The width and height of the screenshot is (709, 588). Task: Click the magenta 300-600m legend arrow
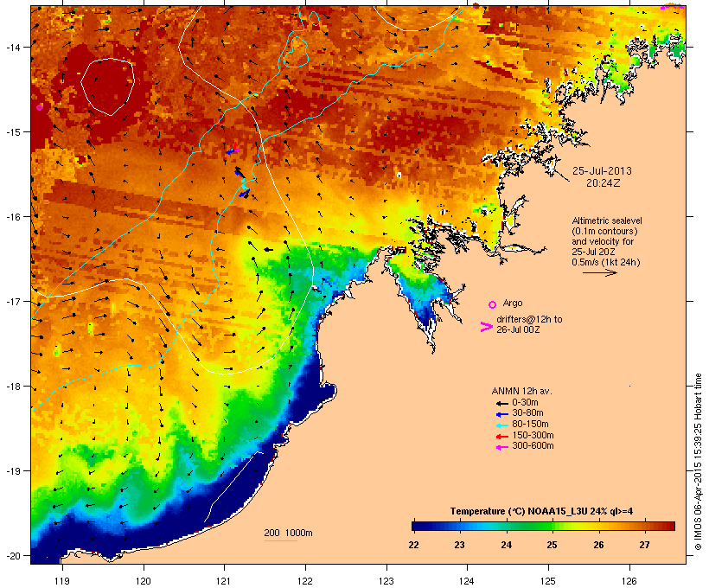[501, 447]
